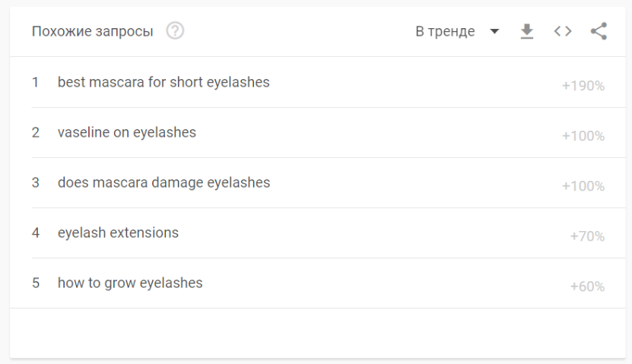Image resolution: width=632 pixels, height=364 pixels.
Task: Click the Похожие запросы heading
Action: [92, 31]
